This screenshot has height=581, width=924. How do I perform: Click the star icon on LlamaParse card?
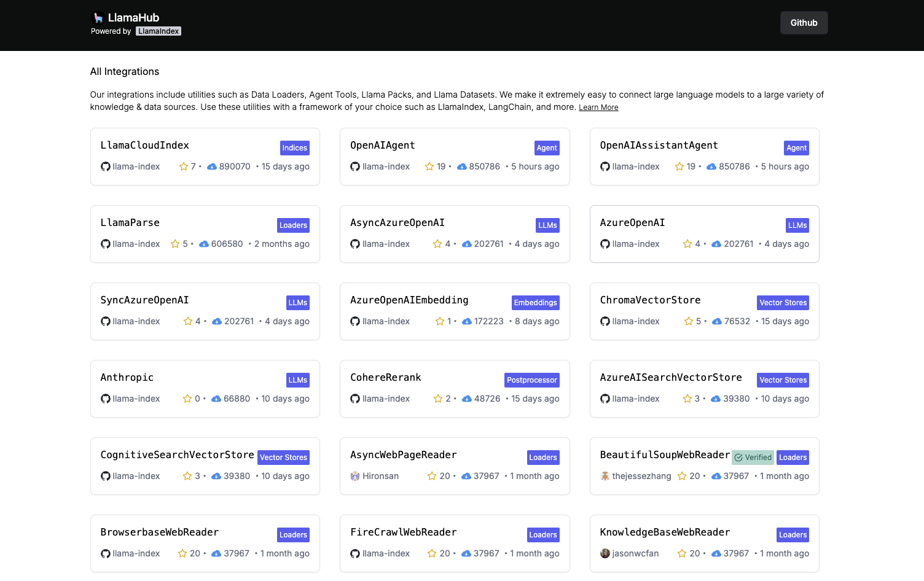(x=175, y=244)
